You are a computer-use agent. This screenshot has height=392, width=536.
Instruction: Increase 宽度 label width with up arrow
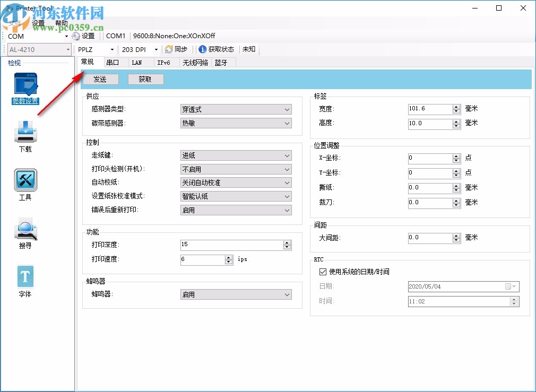click(457, 107)
